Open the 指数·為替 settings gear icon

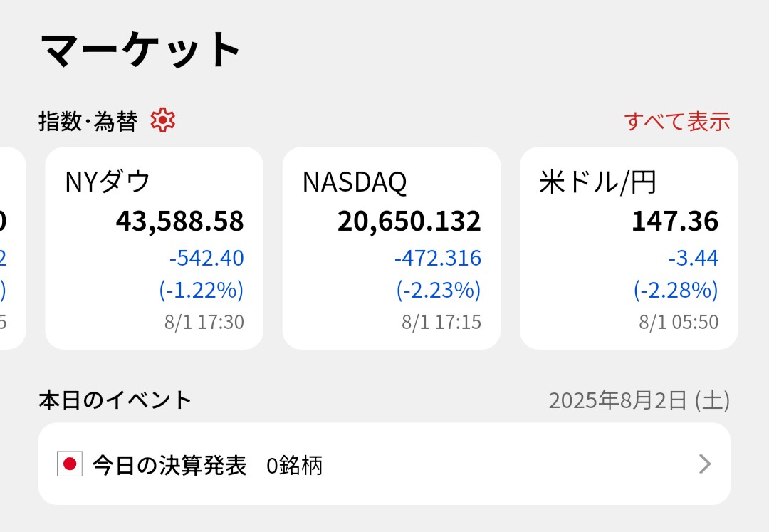tap(163, 121)
